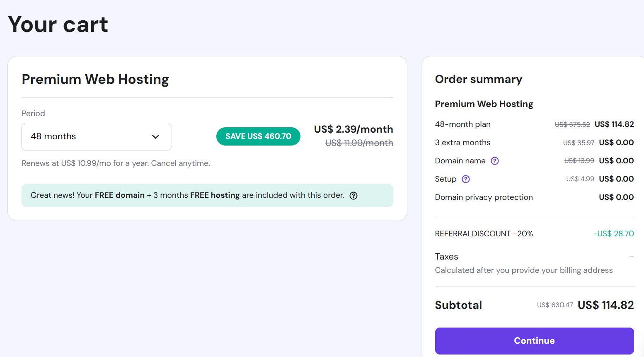Image resolution: width=644 pixels, height=357 pixels.
Task: Open the 48 months period selector
Action: (97, 136)
